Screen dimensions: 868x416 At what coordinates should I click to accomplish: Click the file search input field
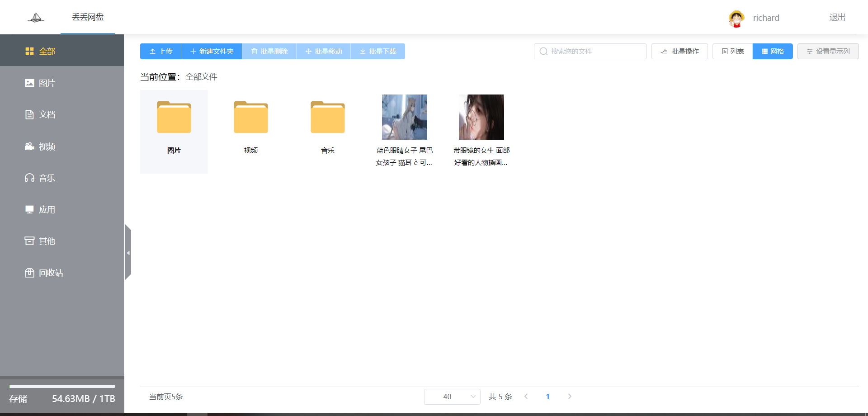(x=594, y=52)
